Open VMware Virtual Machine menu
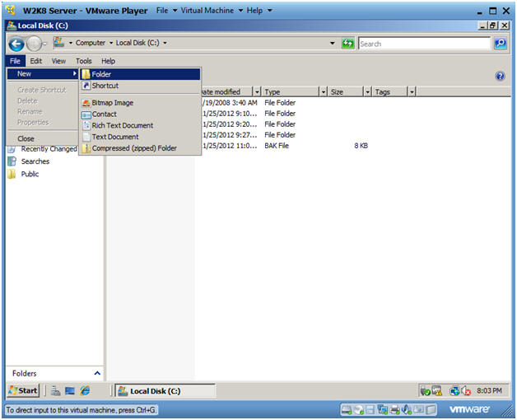 (212, 11)
